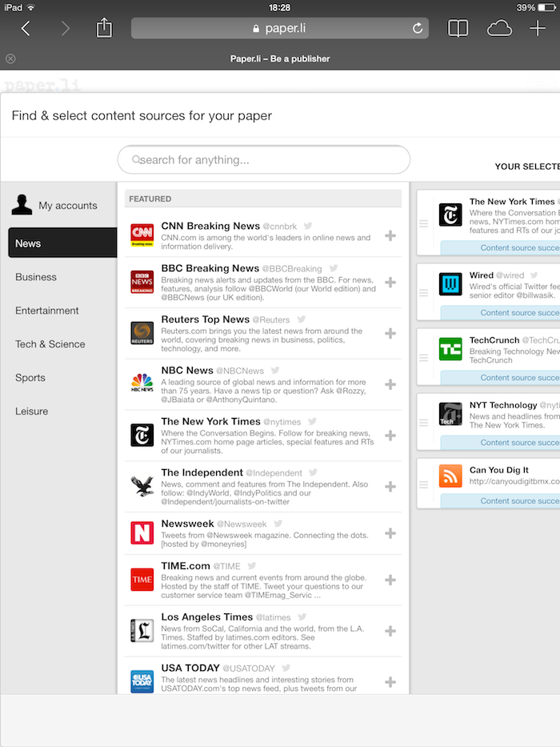Viewport: 560px width, 747px height.
Task: Add NBC News with plus
Action: 390,384
